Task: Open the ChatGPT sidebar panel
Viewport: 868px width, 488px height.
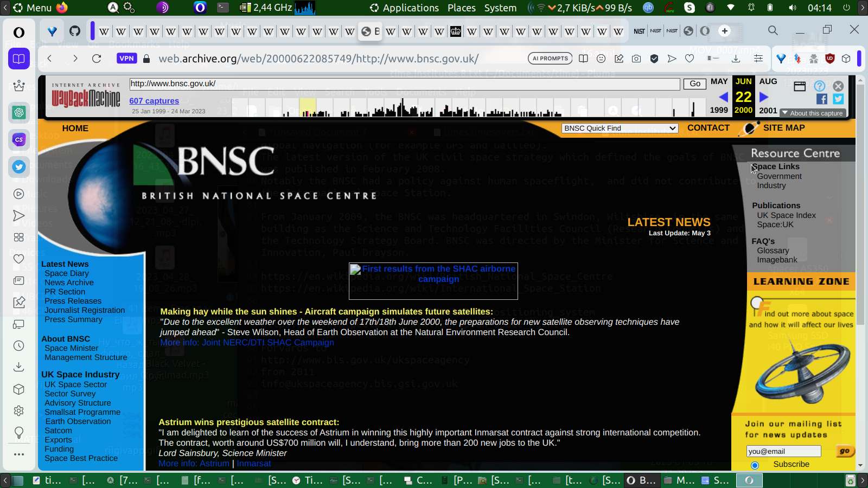Action: click(19, 112)
